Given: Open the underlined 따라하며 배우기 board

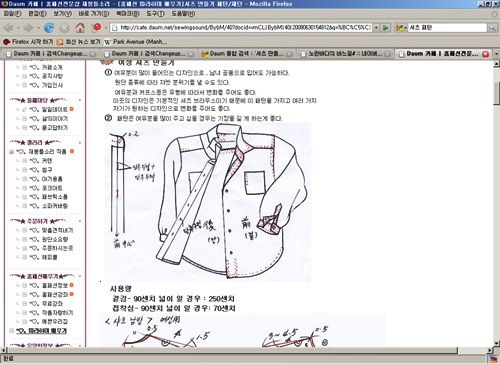Looking at the screenshot, I should pyautogui.click(x=42, y=331).
